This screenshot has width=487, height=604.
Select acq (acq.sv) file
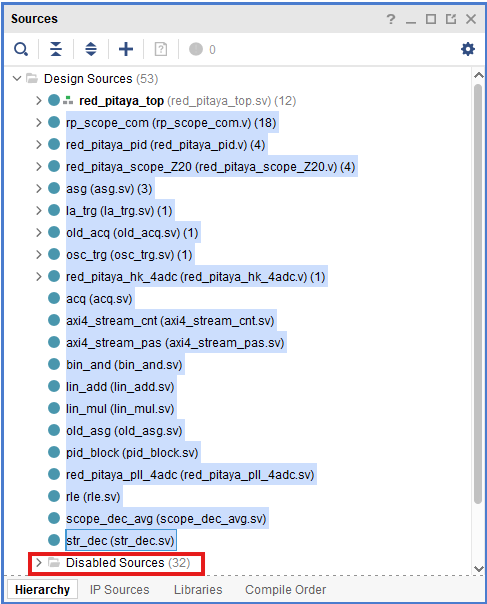point(100,298)
